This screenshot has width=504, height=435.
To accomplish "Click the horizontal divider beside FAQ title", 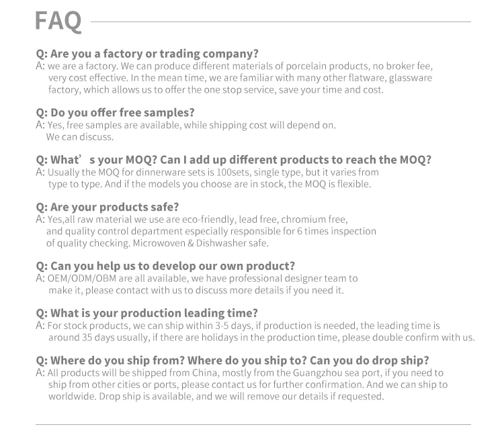I will point(280,22).
